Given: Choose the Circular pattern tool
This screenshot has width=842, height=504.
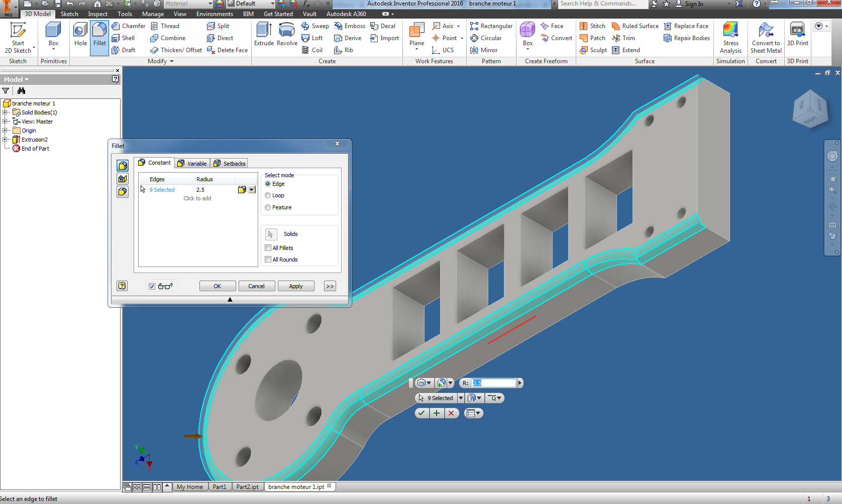Looking at the screenshot, I should click(486, 38).
